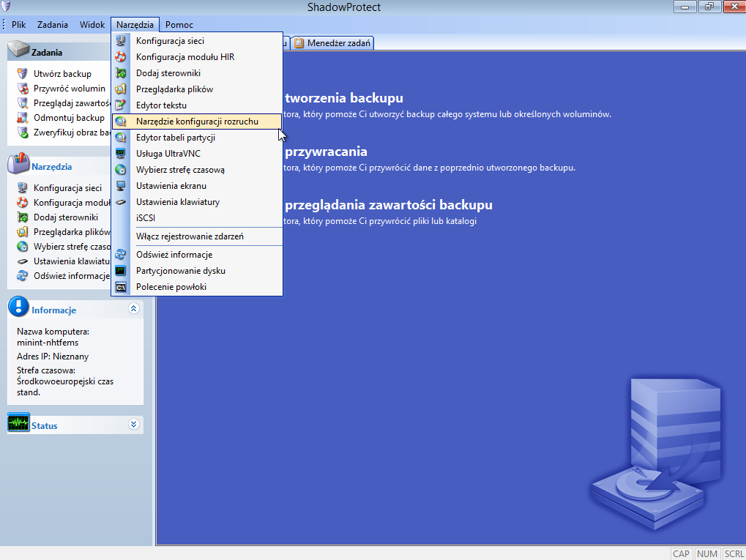
Task: Click sidebar Konfiguracja sieci icon
Action: (x=23, y=188)
